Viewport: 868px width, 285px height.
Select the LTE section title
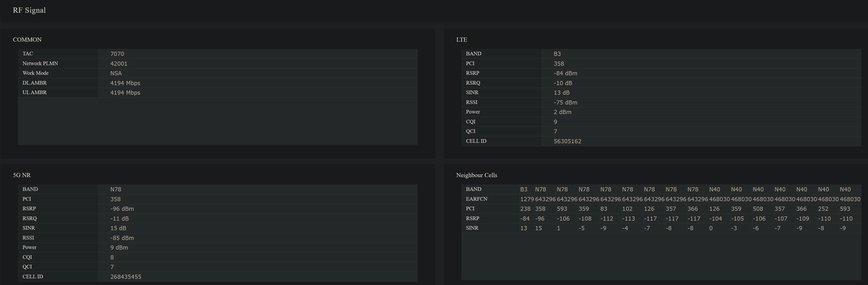[461, 39]
